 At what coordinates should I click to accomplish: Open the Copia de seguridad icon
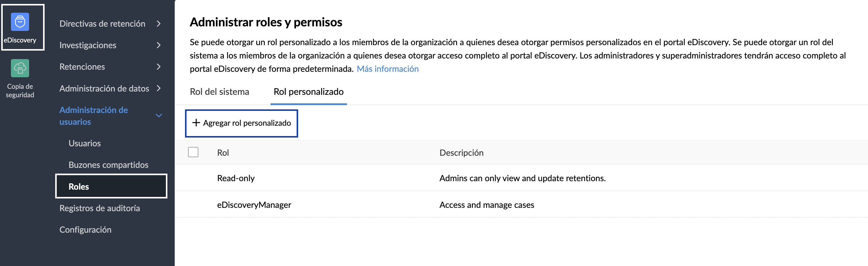20,68
